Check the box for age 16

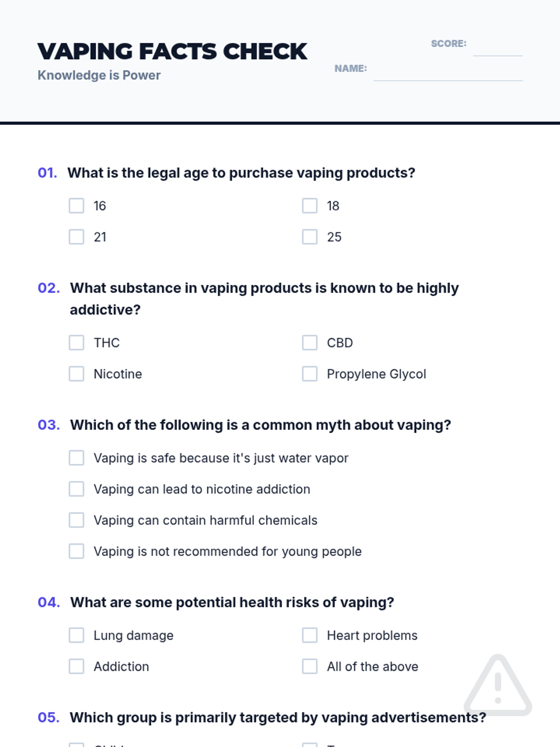tap(77, 206)
